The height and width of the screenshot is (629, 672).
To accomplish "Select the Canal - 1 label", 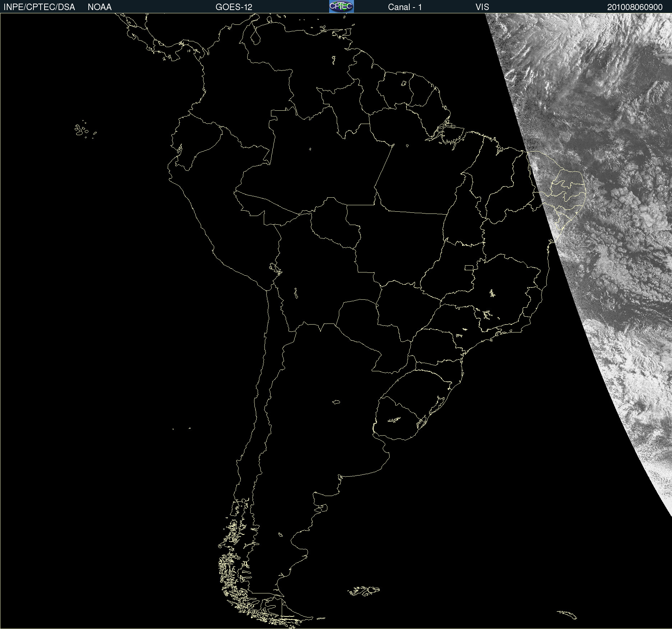I will 405,7.
